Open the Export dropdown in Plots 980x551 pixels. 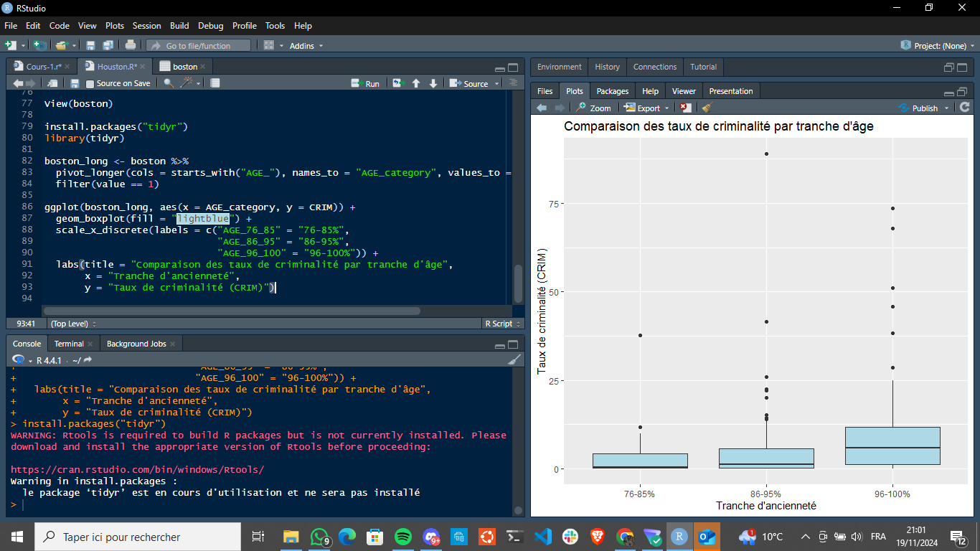(646, 108)
